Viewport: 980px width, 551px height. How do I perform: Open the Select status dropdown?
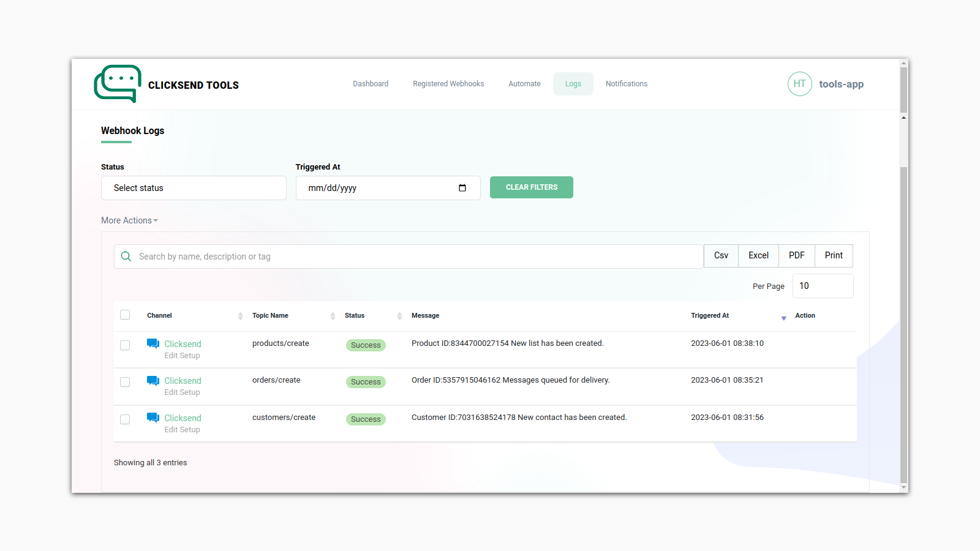pyautogui.click(x=194, y=188)
